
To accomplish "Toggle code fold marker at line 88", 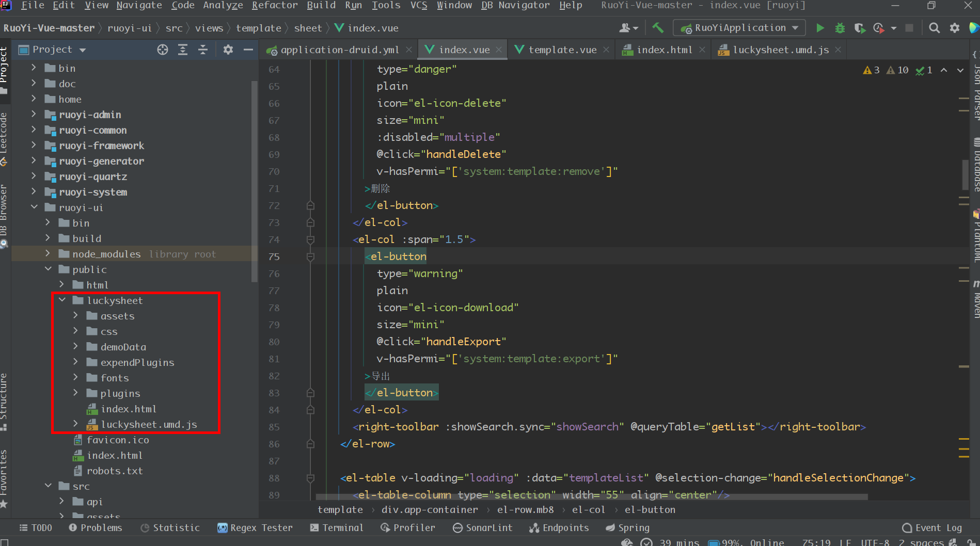I will click(310, 478).
